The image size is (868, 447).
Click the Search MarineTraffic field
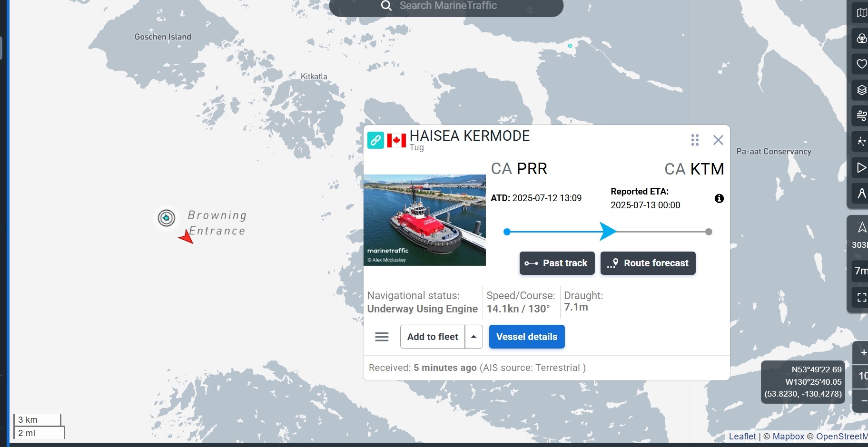447,6
